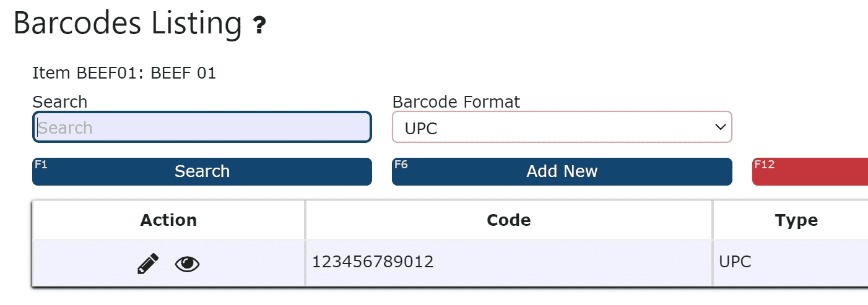The image size is (868, 305).
Task: Click the Action column header
Action: (x=168, y=220)
